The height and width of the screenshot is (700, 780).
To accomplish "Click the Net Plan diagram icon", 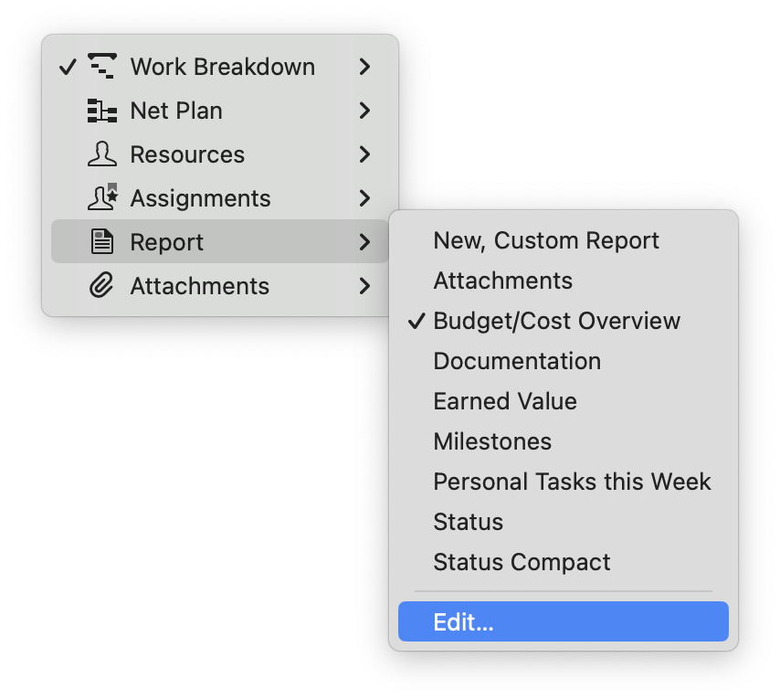I will point(103,110).
